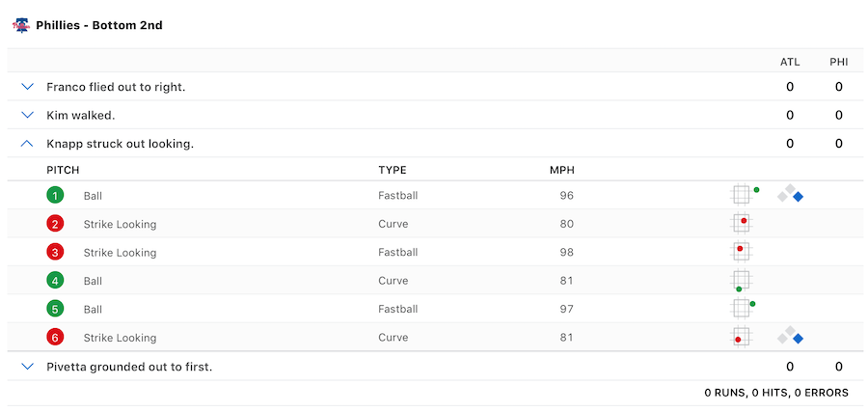868x412 pixels.
Task: Expand Pivetta grounded out to first
Action: (27, 367)
